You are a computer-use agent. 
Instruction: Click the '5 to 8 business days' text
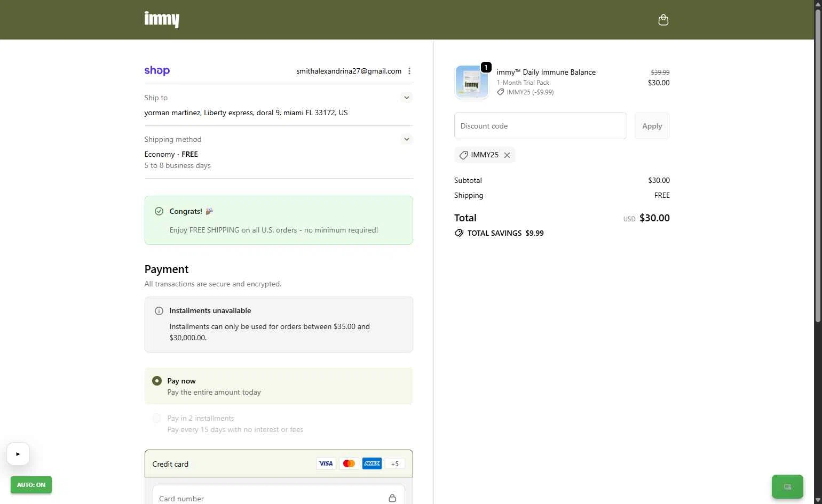tap(177, 165)
